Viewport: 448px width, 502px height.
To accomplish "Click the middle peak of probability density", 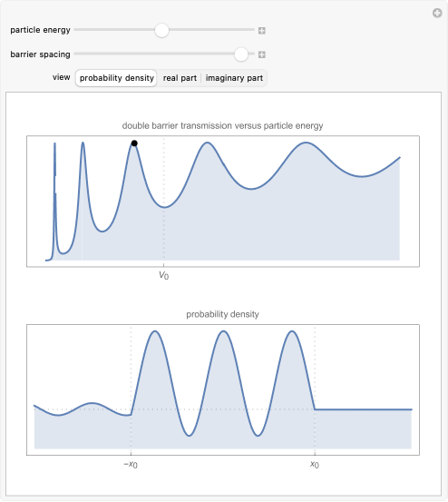I will (x=223, y=333).
